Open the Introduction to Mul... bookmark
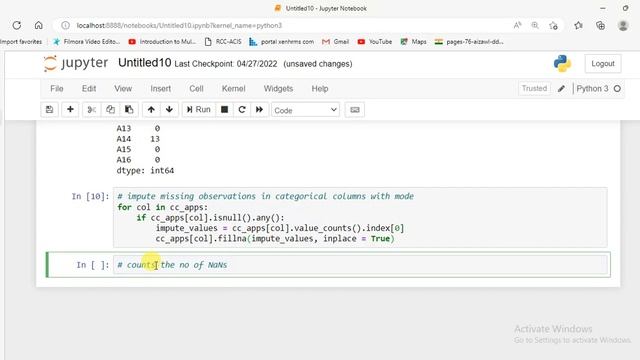This screenshot has height=360, width=640. (x=162, y=42)
